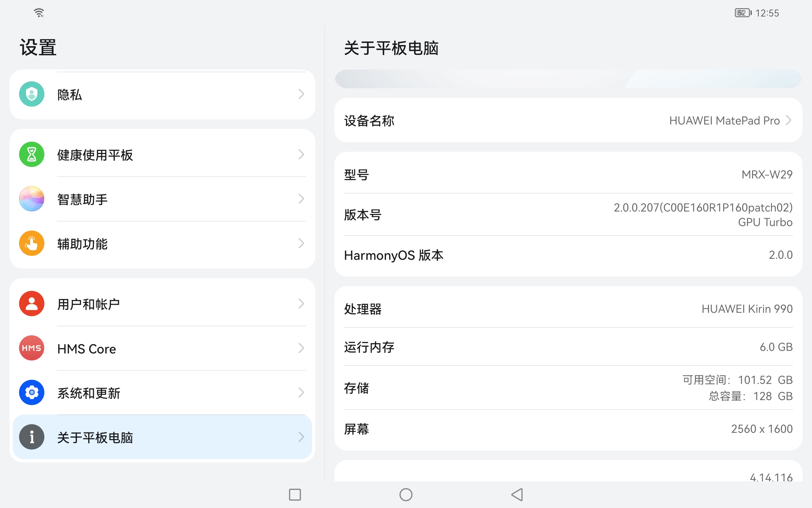
Task: Tap the Privacy shield icon
Action: point(31,94)
